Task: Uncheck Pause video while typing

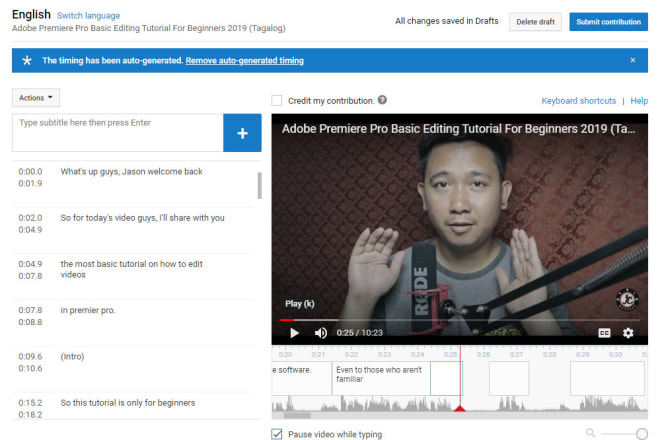Action: point(277,434)
